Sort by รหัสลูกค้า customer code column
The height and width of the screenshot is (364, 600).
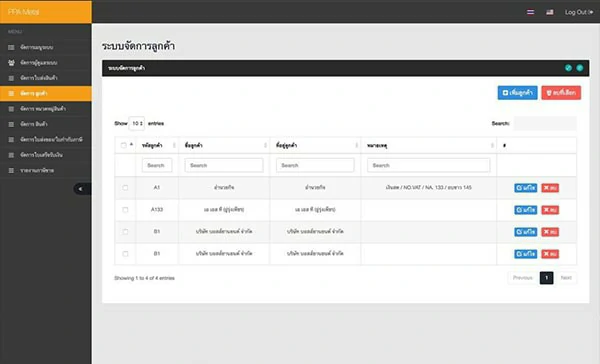pyautogui.click(x=157, y=145)
